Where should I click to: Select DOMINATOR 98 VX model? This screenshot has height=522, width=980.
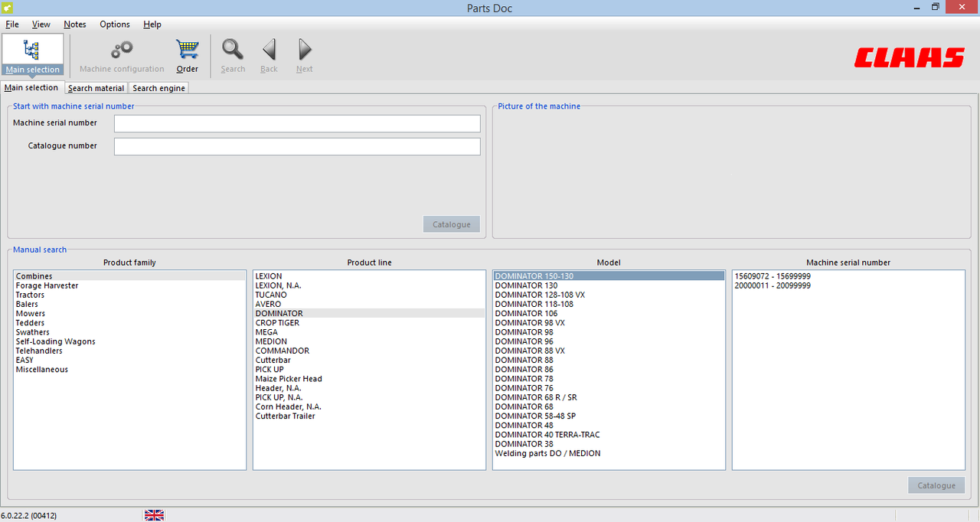[x=609, y=323]
